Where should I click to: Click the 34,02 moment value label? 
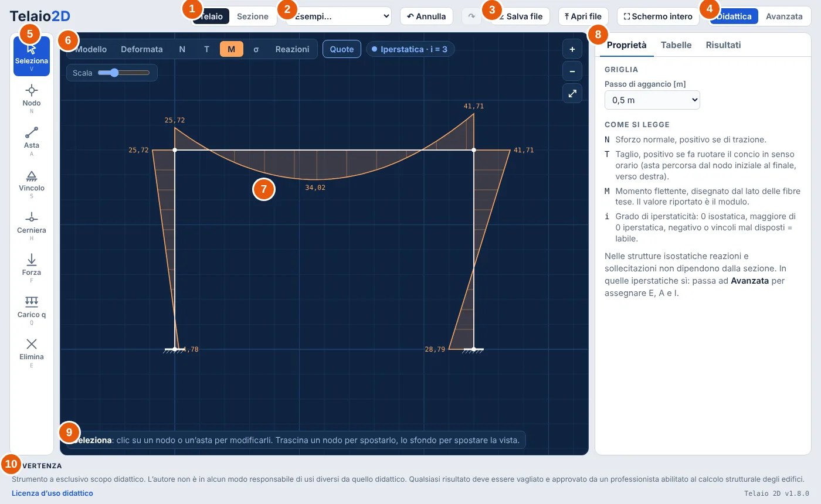coord(315,188)
